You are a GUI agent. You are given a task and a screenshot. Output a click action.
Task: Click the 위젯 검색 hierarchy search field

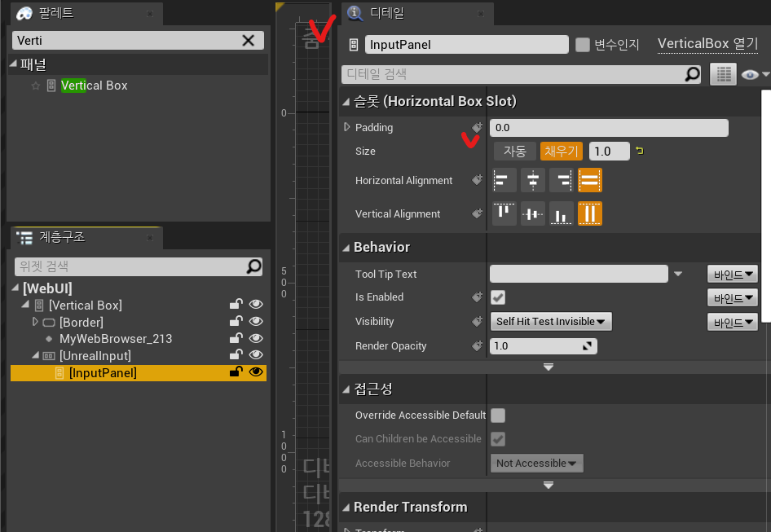(130, 266)
